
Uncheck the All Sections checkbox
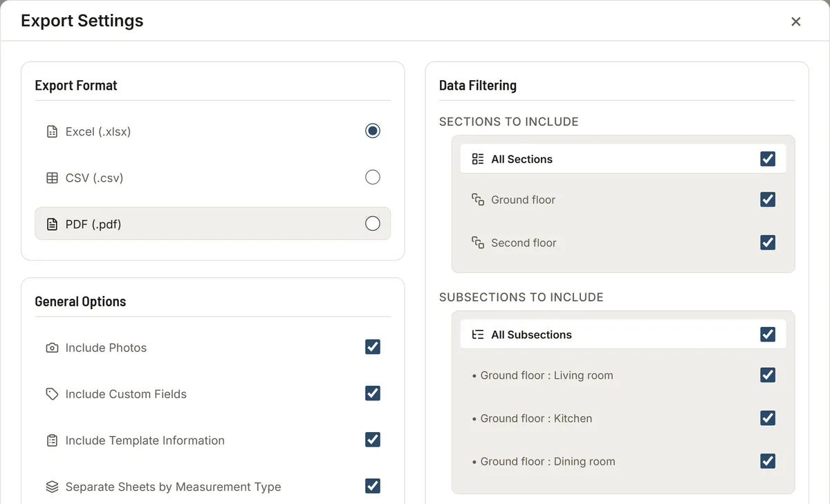click(768, 159)
